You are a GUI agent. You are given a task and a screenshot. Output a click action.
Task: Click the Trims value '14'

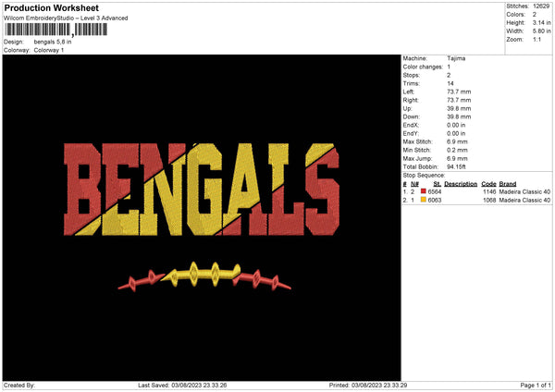(450, 83)
